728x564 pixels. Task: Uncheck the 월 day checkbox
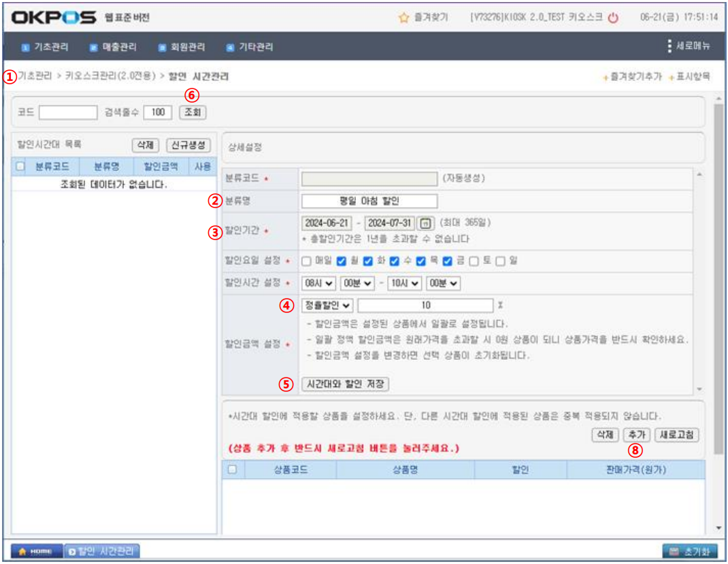342,261
